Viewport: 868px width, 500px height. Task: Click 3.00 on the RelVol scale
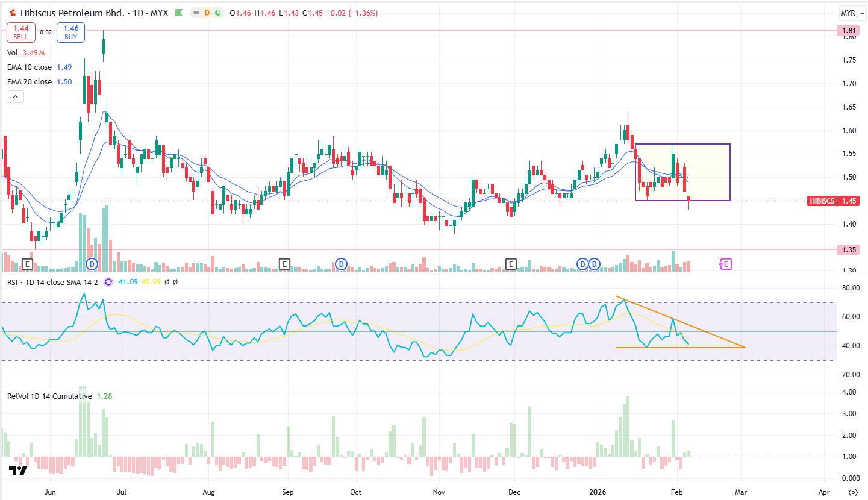point(850,413)
